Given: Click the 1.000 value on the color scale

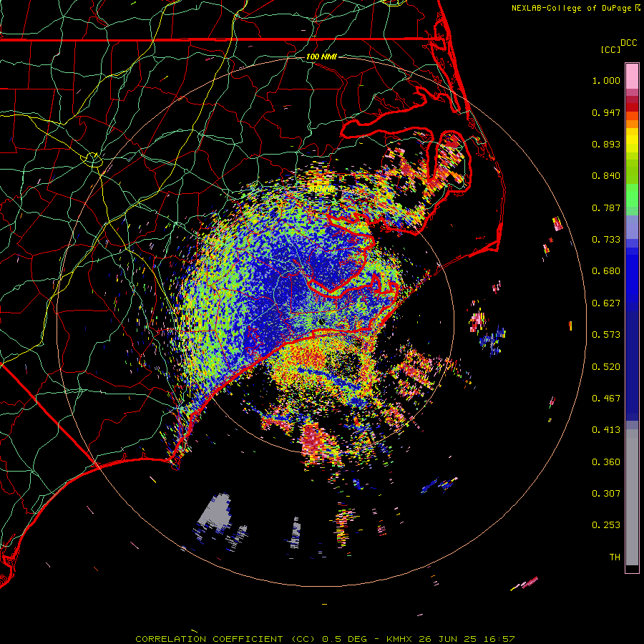Looking at the screenshot, I should [606, 80].
